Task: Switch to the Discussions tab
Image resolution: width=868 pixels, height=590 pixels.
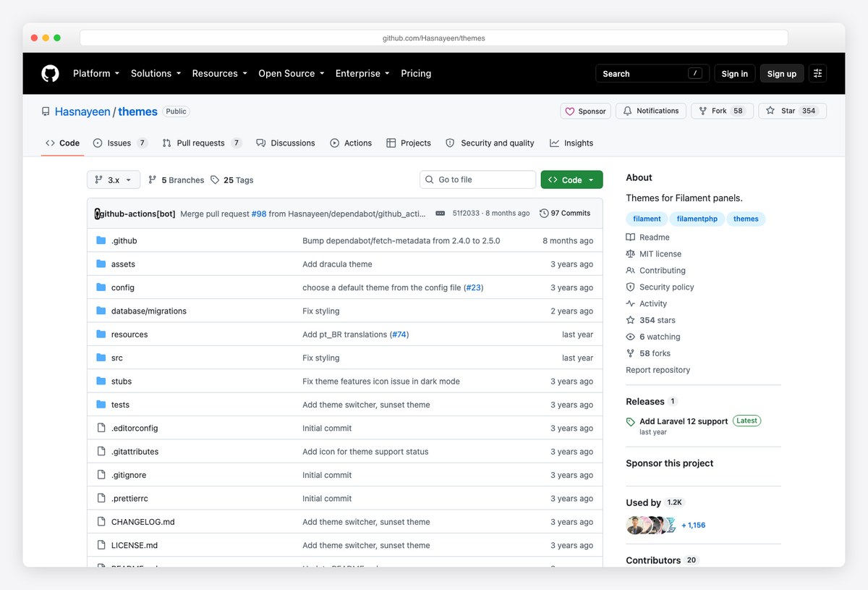Action: click(x=286, y=143)
